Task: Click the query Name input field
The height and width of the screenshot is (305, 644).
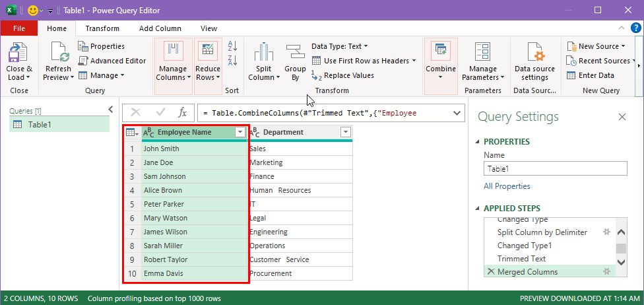Action: point(556,168)
